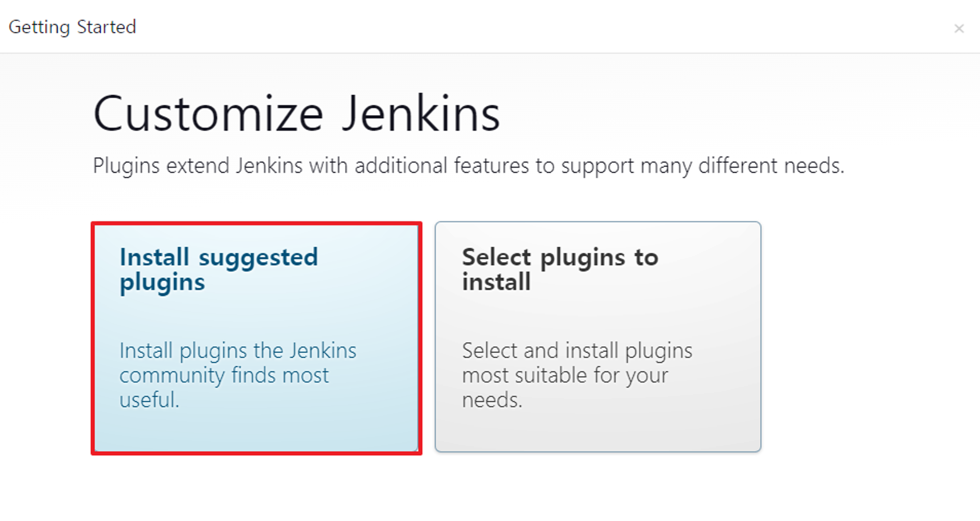Click 'most suitable for your' line of text
Image resolution: width=980 pixels, height=521 pixels.
point(565,375)
